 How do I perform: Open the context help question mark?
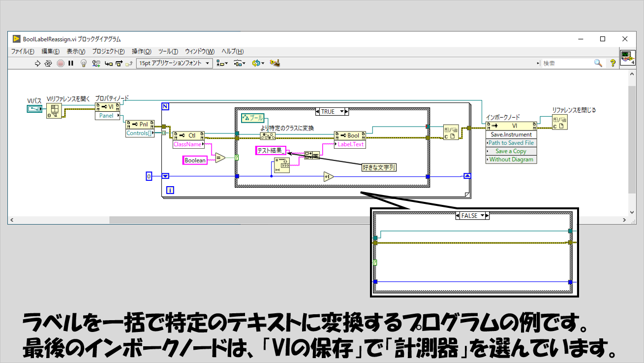pos(613,63)
